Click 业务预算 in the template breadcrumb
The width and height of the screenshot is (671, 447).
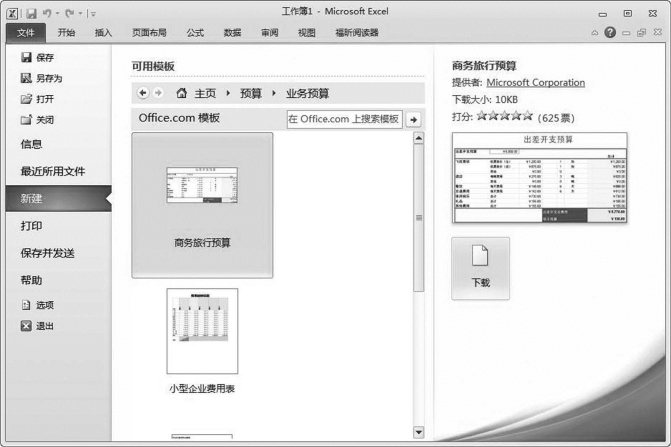point(308,93)
